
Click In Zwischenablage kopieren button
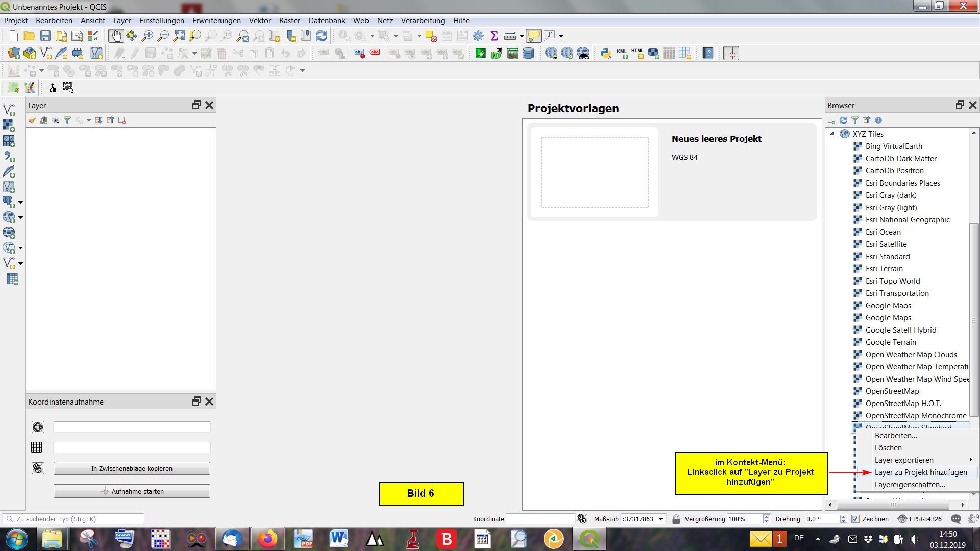point(132,468)
